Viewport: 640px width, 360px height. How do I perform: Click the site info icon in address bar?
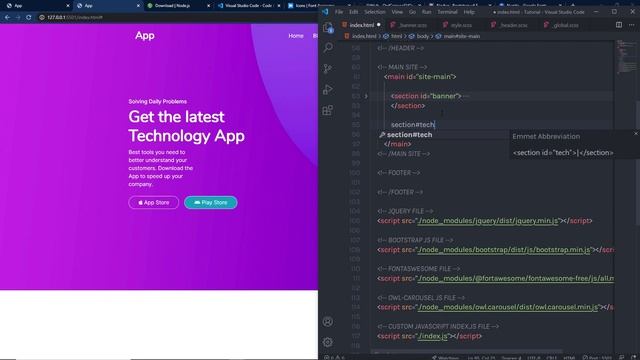tap(42, 18)
